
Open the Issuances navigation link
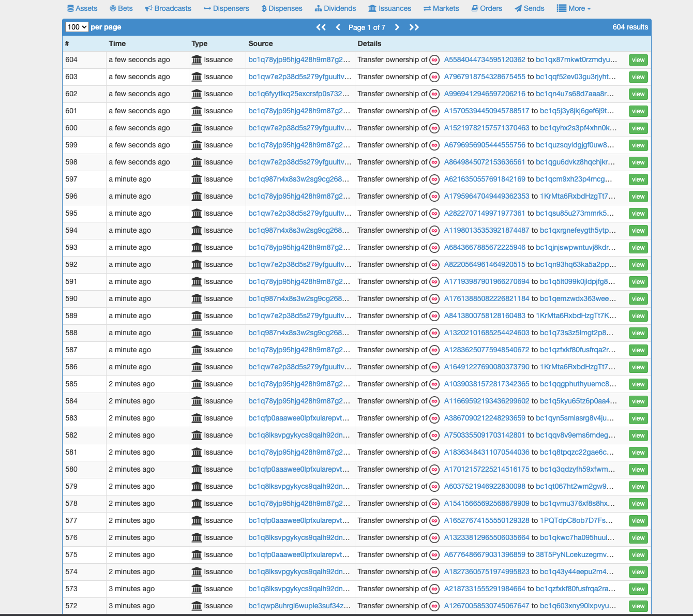click(390, 8)
